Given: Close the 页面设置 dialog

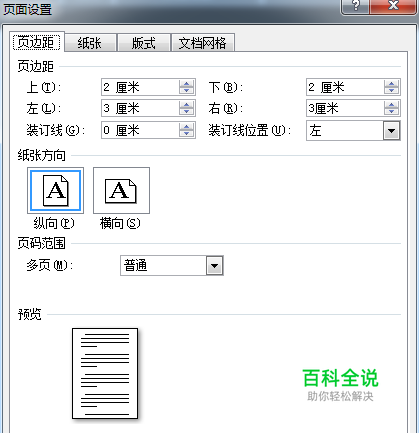Looking at the screenshot, I should [393, 6].
